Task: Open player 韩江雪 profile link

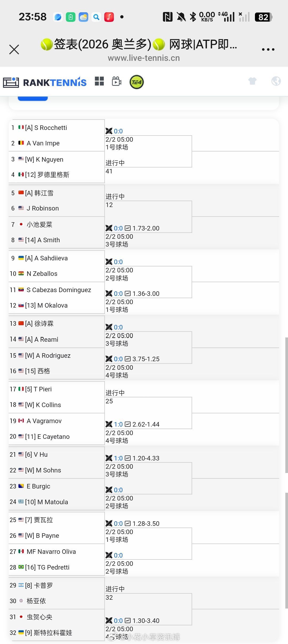Action: pos(44,193)
